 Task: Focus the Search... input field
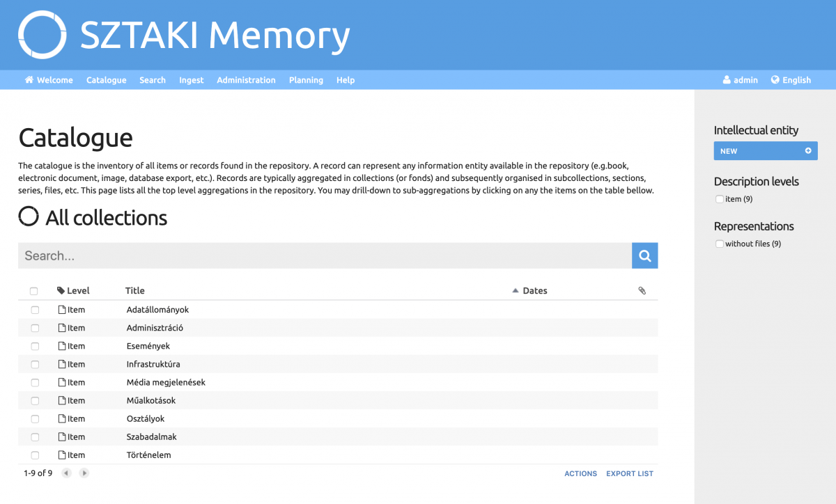pos(325,255)
